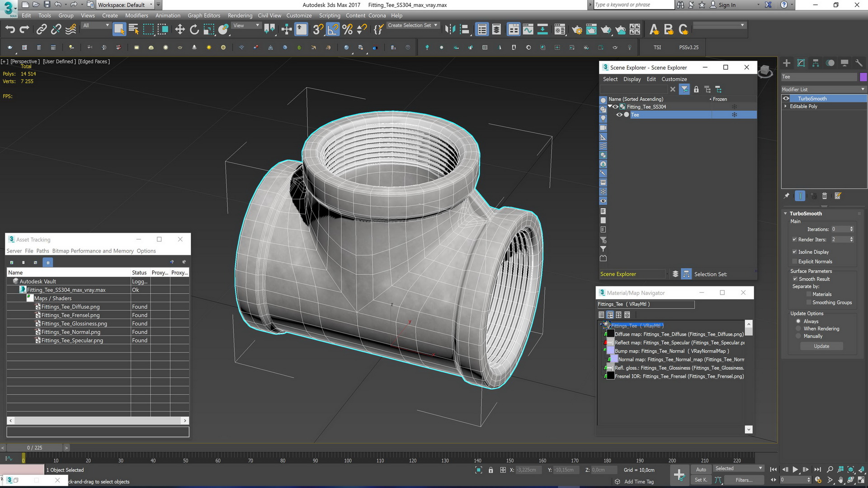Open the Graph Editors menu

204,15
